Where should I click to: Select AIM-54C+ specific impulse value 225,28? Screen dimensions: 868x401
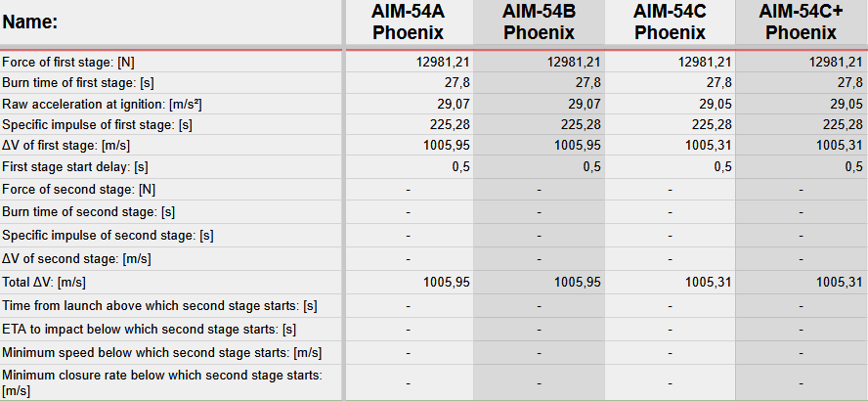[x=844, y=124]
